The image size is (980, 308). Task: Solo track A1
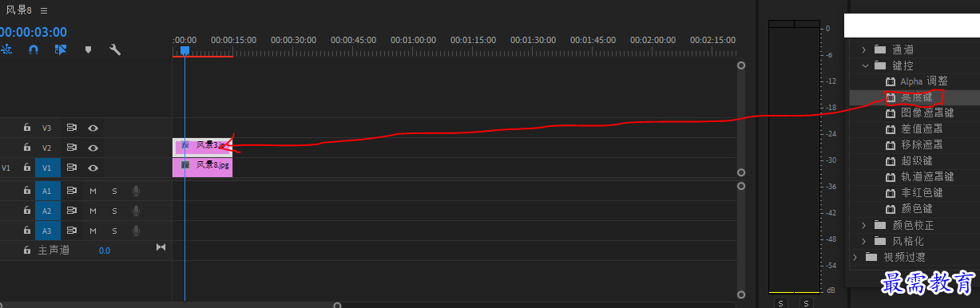[114, 191]
